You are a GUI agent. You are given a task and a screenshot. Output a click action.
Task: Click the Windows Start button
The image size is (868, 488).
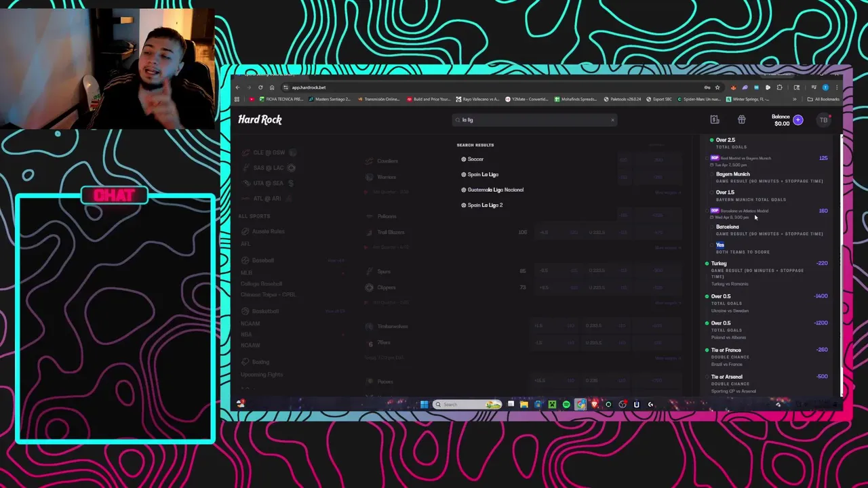(424, 405)
